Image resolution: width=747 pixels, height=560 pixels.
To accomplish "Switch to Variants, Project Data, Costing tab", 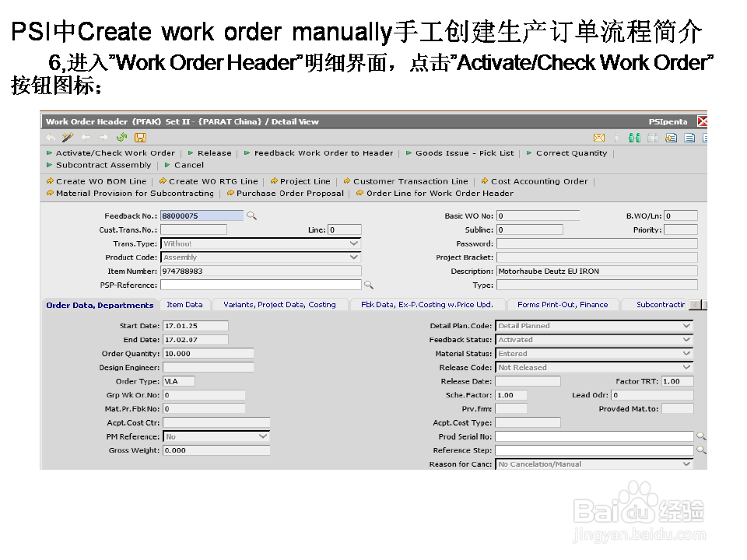I will pos(279,305).
